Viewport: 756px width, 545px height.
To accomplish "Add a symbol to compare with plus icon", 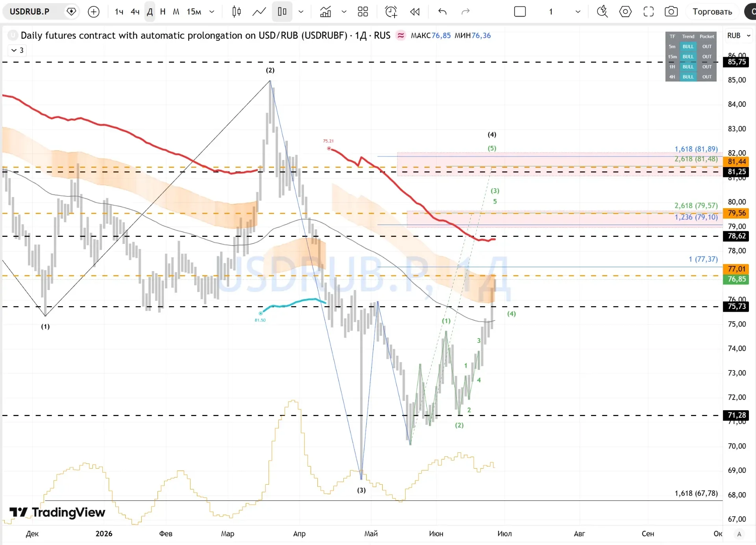I will [94, 12].
